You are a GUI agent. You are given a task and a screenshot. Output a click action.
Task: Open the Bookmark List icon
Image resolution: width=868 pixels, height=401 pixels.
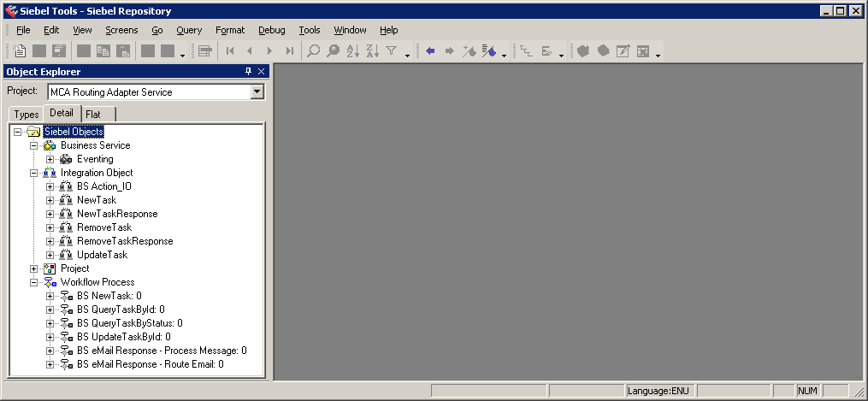(x=488, y=51)
